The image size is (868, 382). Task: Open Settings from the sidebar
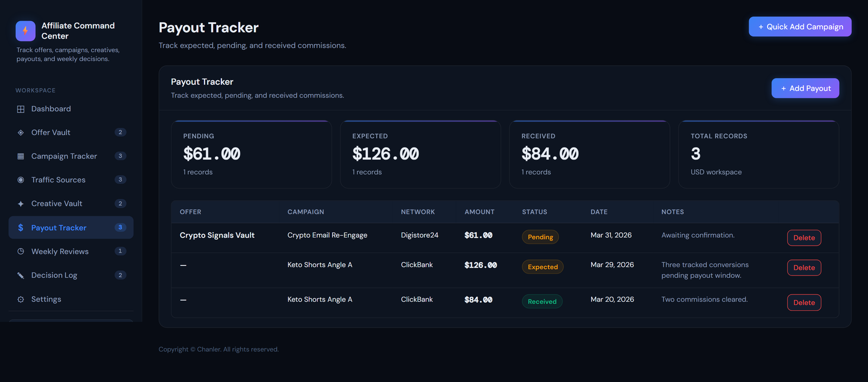pyautogui.click(x=71, y=299)
